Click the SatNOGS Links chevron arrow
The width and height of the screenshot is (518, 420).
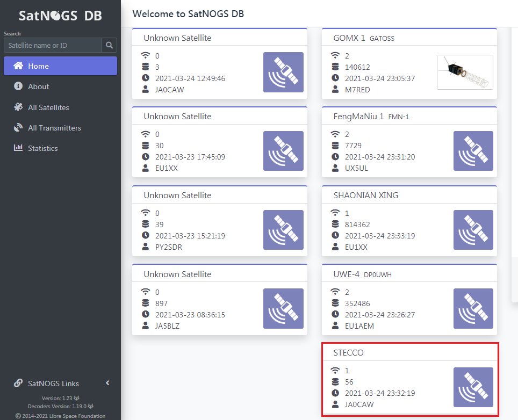click(107, 383)
